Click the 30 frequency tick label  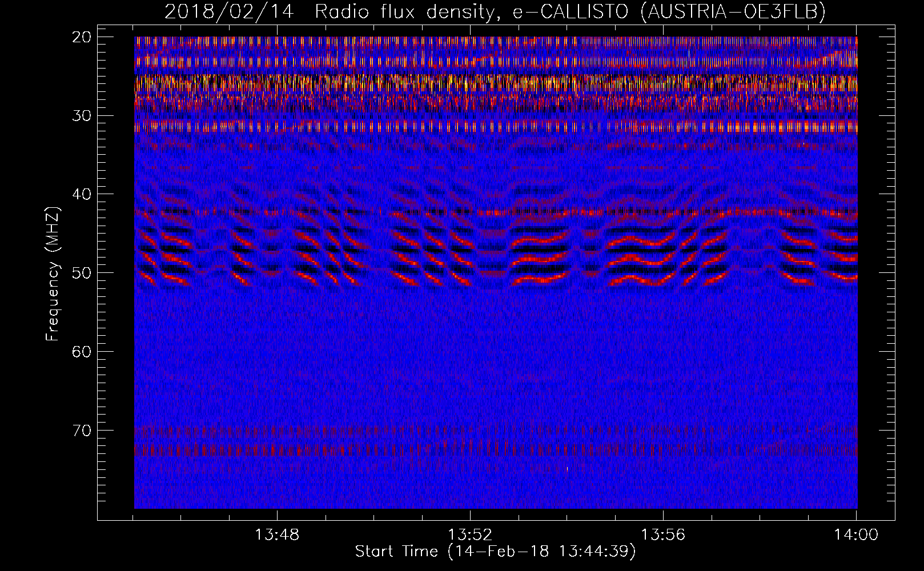tap(82, 116)
